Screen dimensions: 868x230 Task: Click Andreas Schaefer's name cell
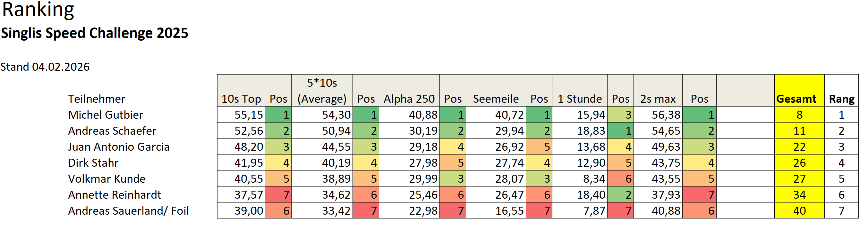point(112,131)
